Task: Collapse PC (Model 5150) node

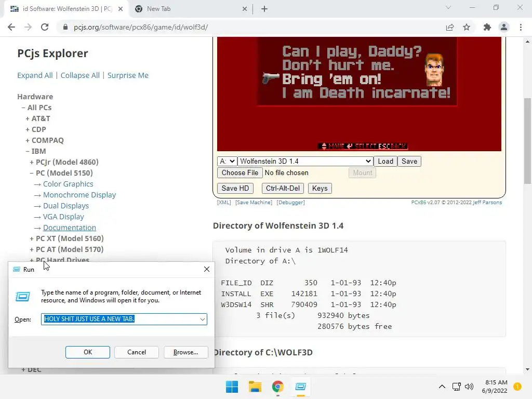Action: (61, 173)
